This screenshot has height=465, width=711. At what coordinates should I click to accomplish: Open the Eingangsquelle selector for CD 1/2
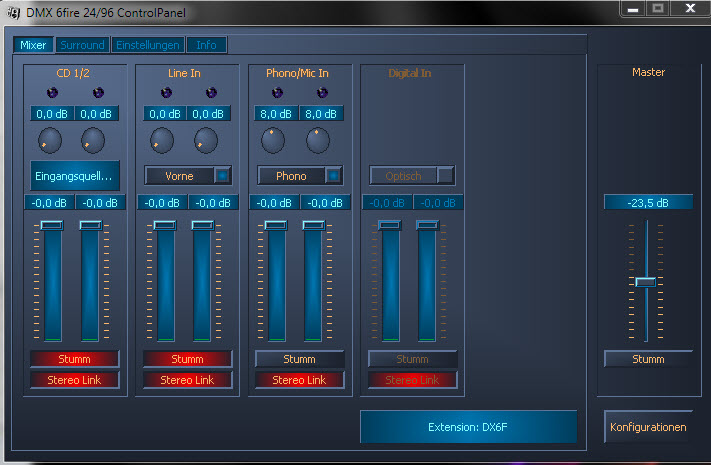point(75,176)
